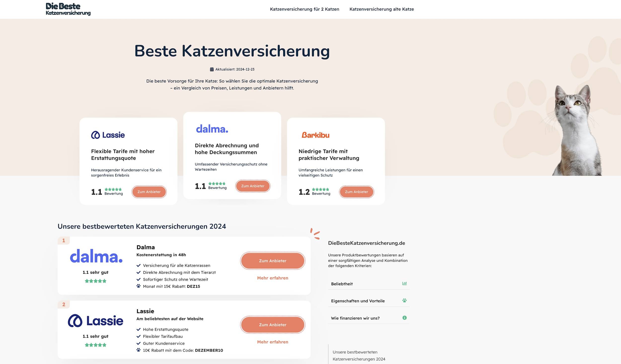Click the green stars under Lassie 1.1 sehr gut
621x364 pixels.
[96, 345]
